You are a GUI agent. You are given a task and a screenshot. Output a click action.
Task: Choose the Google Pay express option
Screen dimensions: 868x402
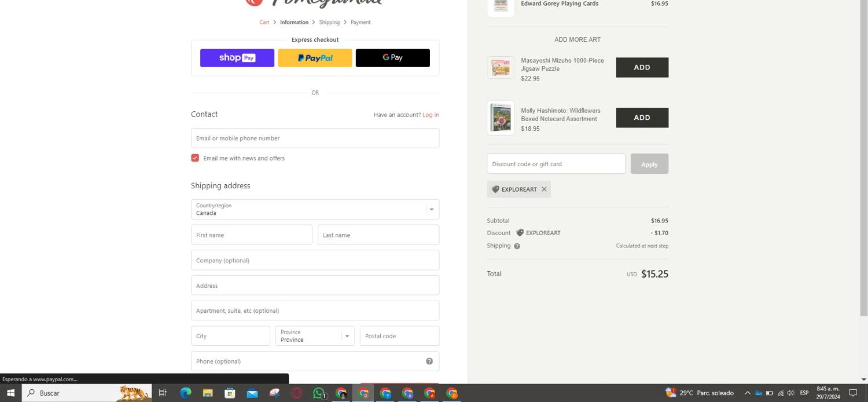click(x=392, y=58)
